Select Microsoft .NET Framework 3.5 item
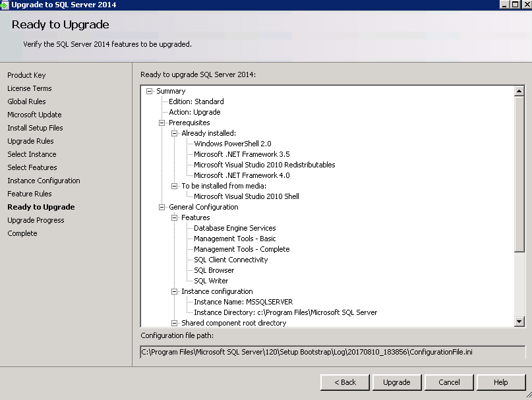532x400 pixels. tap(241, 154)
